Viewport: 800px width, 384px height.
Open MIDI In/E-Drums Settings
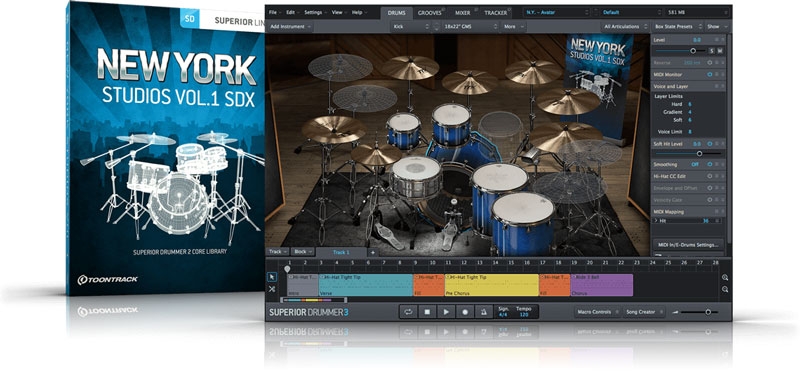coord(687,244)
